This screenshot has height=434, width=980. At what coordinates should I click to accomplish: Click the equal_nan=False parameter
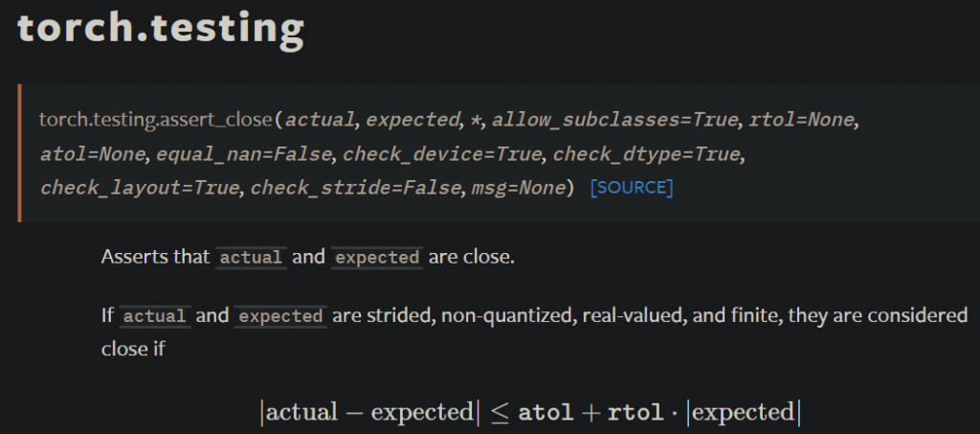[244, 154]
